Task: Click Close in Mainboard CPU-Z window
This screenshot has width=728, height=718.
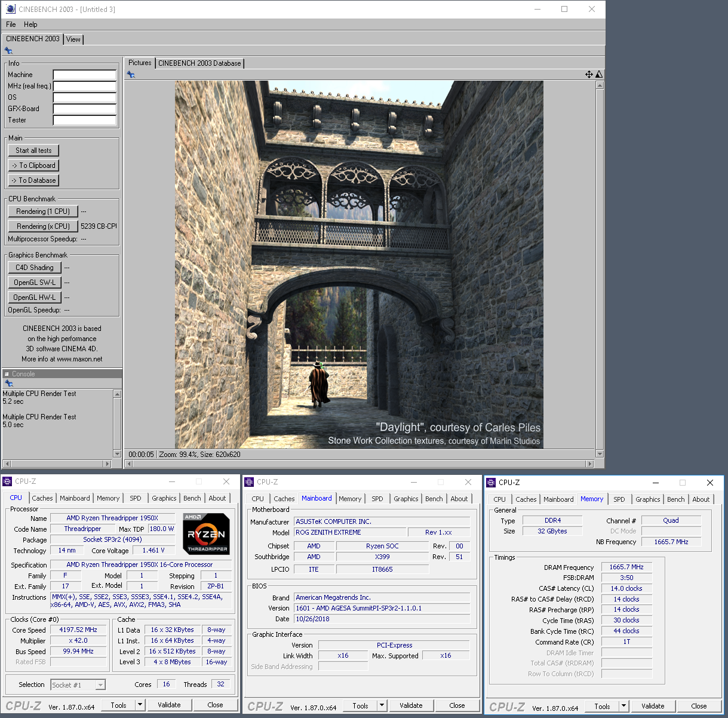Action: (457, 705)
